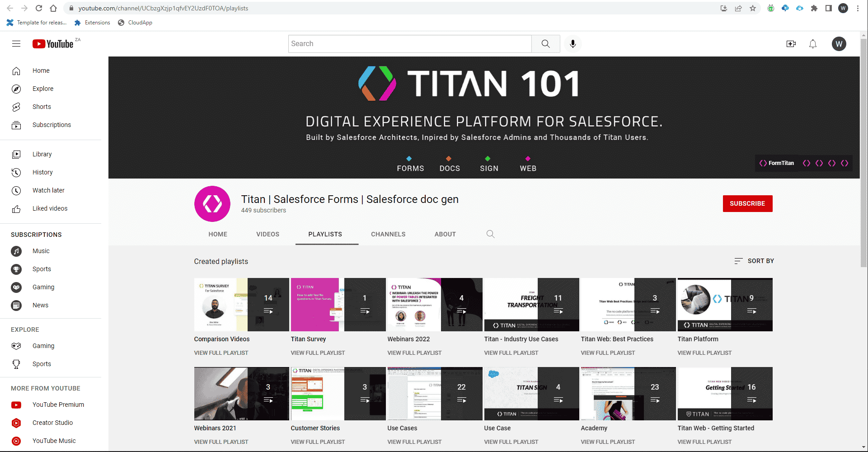This screenshot has width=868, height=452.
Task: View full playlist for Titan Survey
Action: click(318, 353)
